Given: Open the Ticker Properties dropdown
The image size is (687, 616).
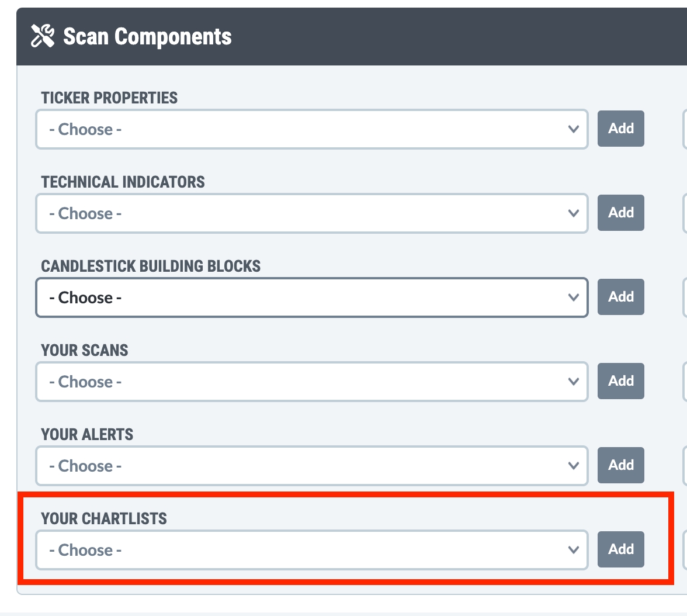Looking at the screenshot, I should click(x=311, y=129).
